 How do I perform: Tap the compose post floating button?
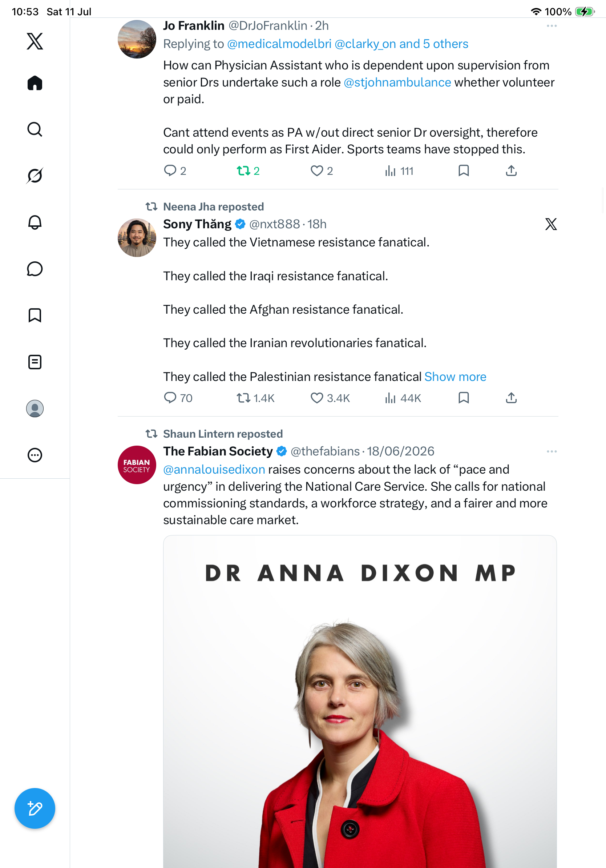[x=35, y=809]
